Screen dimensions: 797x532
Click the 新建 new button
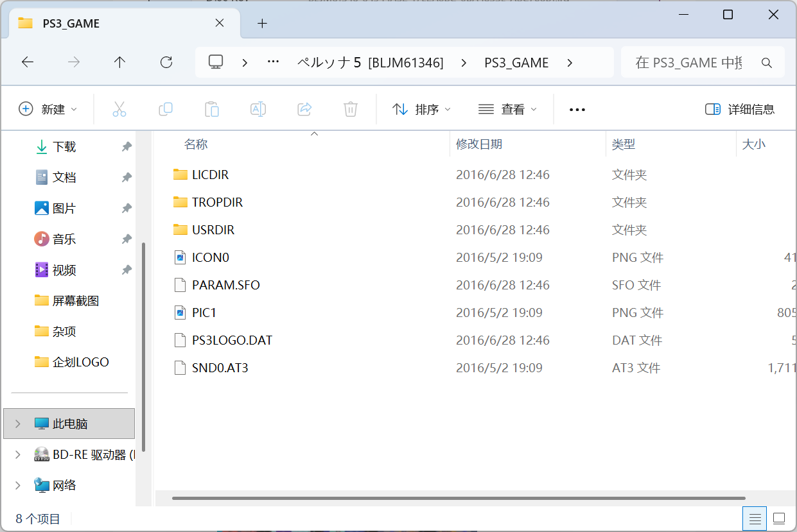point(48,109)
